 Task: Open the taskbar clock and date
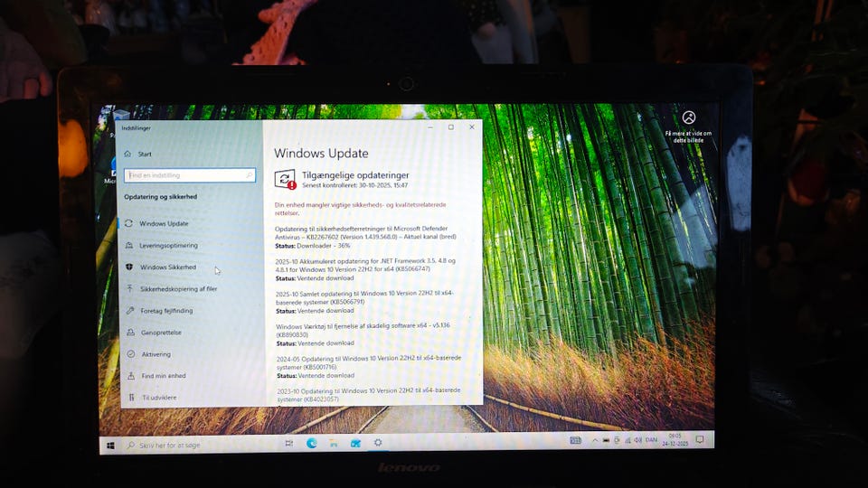coord(675,440)
